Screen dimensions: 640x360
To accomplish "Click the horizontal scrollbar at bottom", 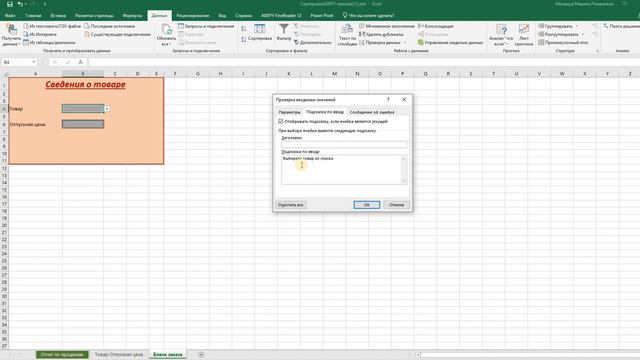I will 529,355.
